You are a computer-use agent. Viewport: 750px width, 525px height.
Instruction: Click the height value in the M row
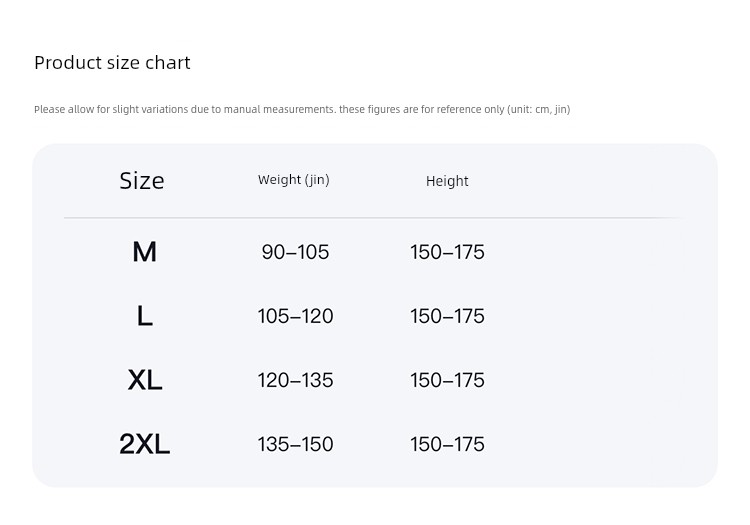coord(447,252)
